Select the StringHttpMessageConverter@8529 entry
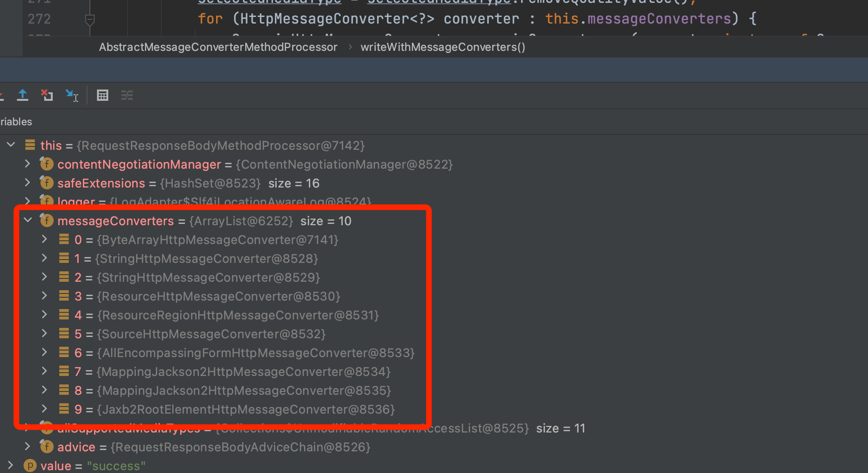This screenshot has height=473, width=868. (x=434, y=277)
